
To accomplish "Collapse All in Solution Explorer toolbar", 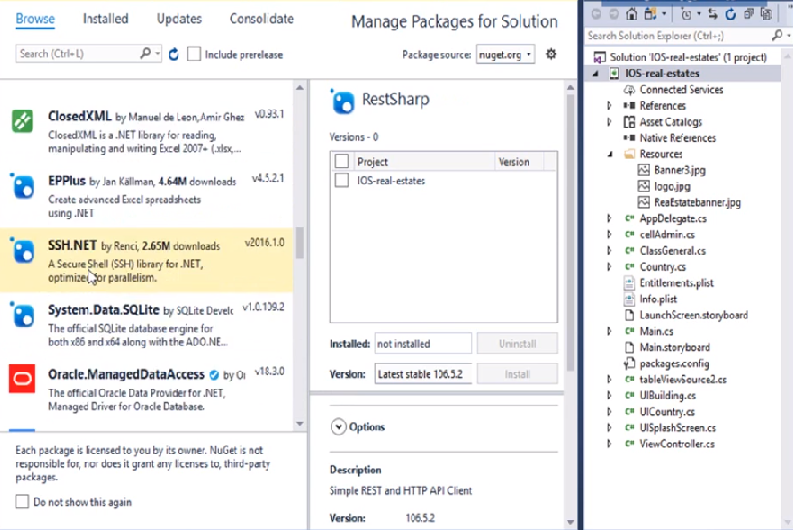I will 749,14.
